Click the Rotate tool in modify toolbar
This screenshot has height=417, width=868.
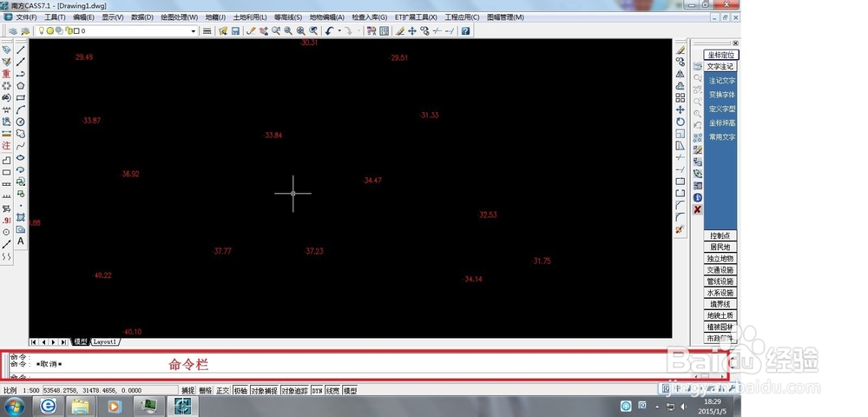[x=681, y=122]
